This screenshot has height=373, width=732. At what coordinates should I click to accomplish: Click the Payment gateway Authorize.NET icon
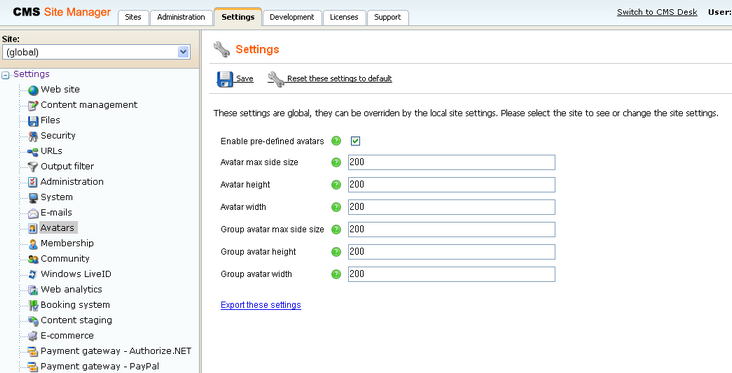(x=33, y=351)
